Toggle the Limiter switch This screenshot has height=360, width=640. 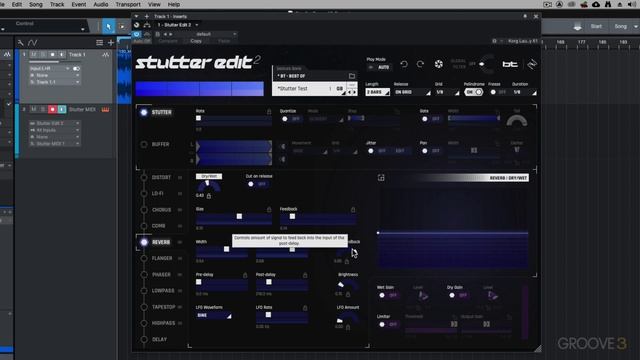(x=388, y=324)
